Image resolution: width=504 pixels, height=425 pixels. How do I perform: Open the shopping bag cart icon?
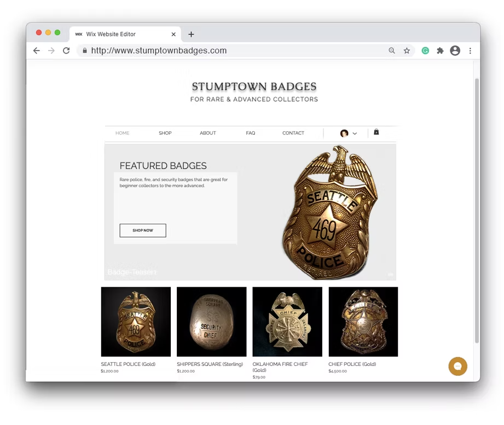coord(376,132)
